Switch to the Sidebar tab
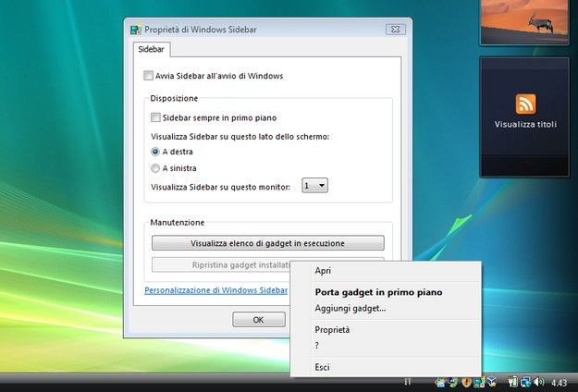 point(151,49)
